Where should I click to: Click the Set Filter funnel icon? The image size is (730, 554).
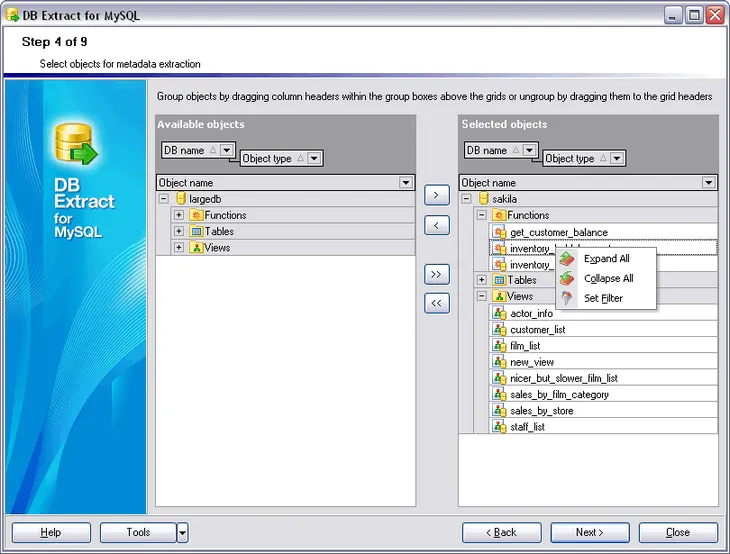coord(567,298)
